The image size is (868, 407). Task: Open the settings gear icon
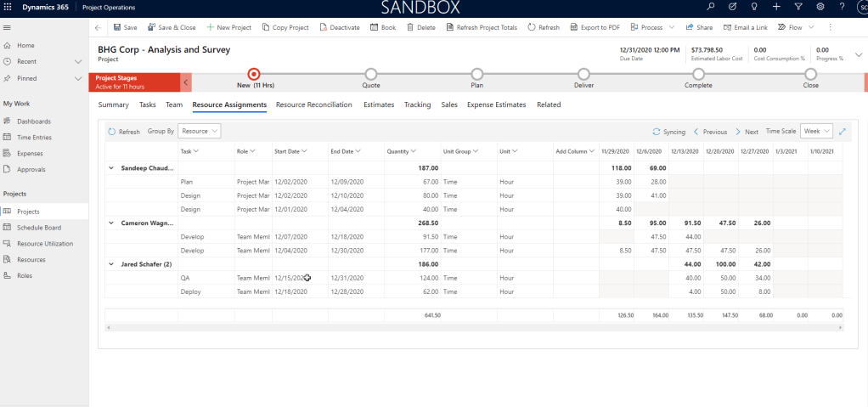[820, 7]
